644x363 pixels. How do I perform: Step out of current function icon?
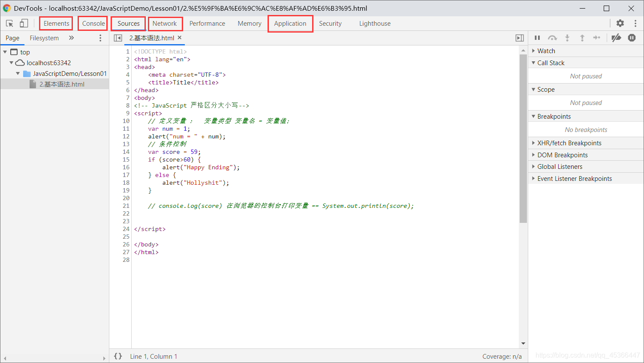point(582,38)
